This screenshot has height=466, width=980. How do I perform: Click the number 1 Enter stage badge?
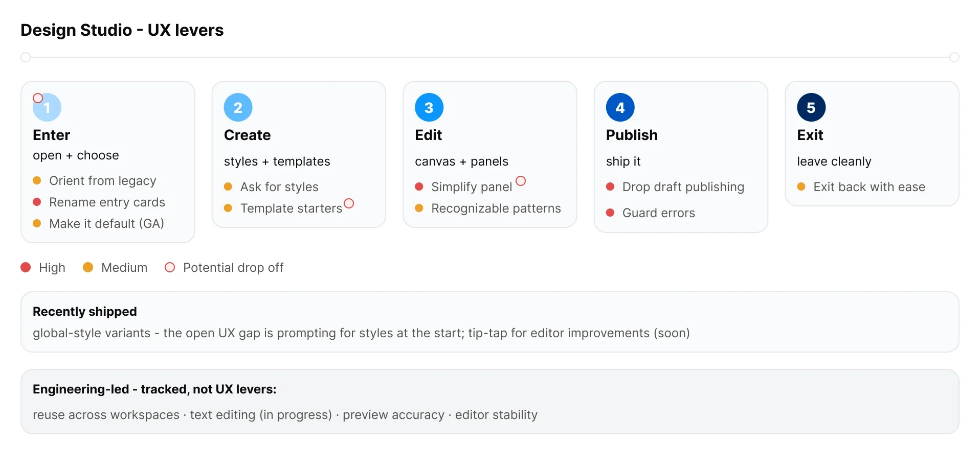tap(47, 107)
